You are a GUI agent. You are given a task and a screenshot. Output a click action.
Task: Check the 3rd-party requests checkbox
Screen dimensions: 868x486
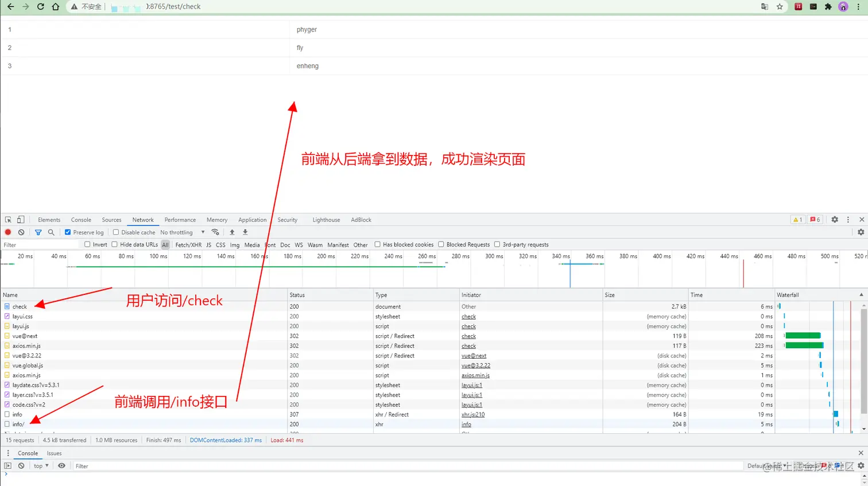[497, 244]
